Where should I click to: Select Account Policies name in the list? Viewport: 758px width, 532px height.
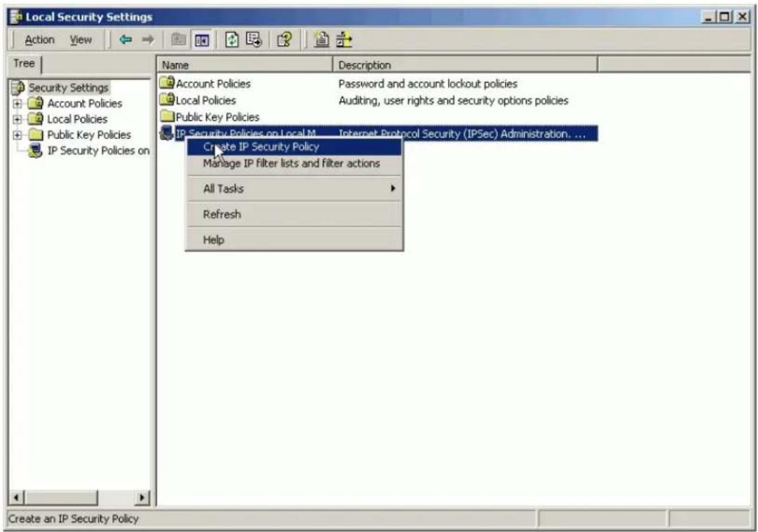[213, 83]
